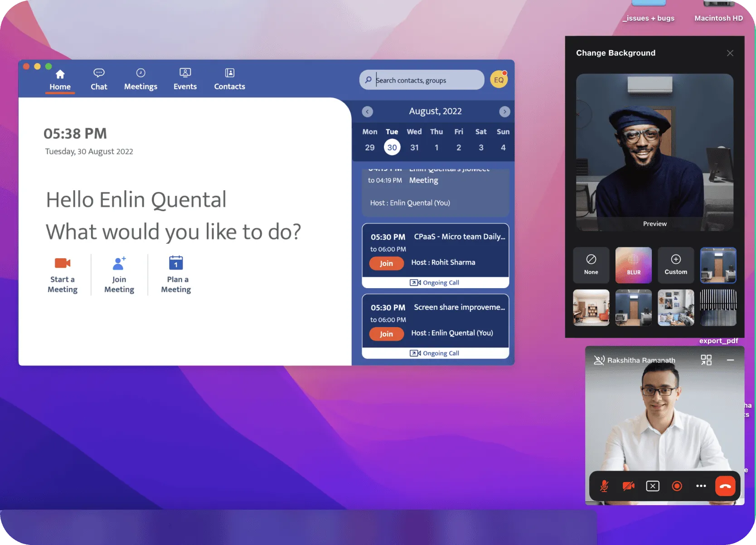756x545 pixels.
Task: Join the CPaaS Micro team Daily meeting
Action: [386, 263]
